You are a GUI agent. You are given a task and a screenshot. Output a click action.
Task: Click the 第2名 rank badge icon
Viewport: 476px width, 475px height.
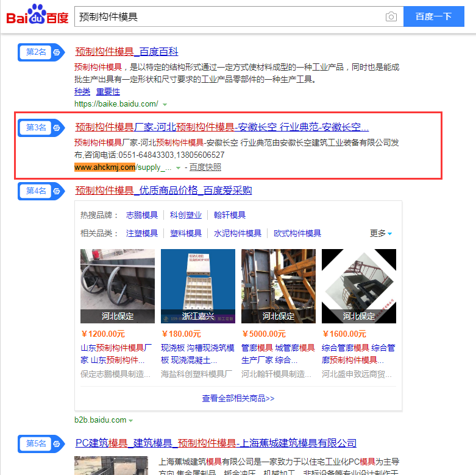coord(41,52)
